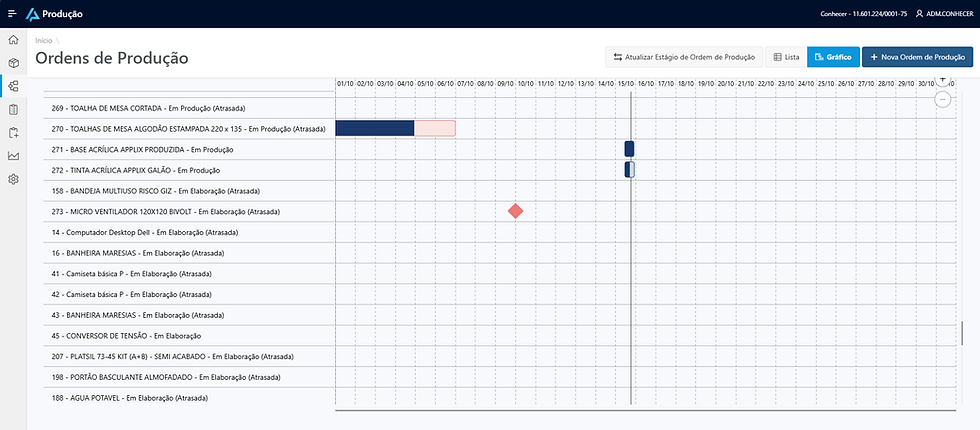Viewport: 980px width, 430px height.
Task: Select row 273 - MICRO VENTILADOR 120X120 BIVOLT
Action: (188, 212)
